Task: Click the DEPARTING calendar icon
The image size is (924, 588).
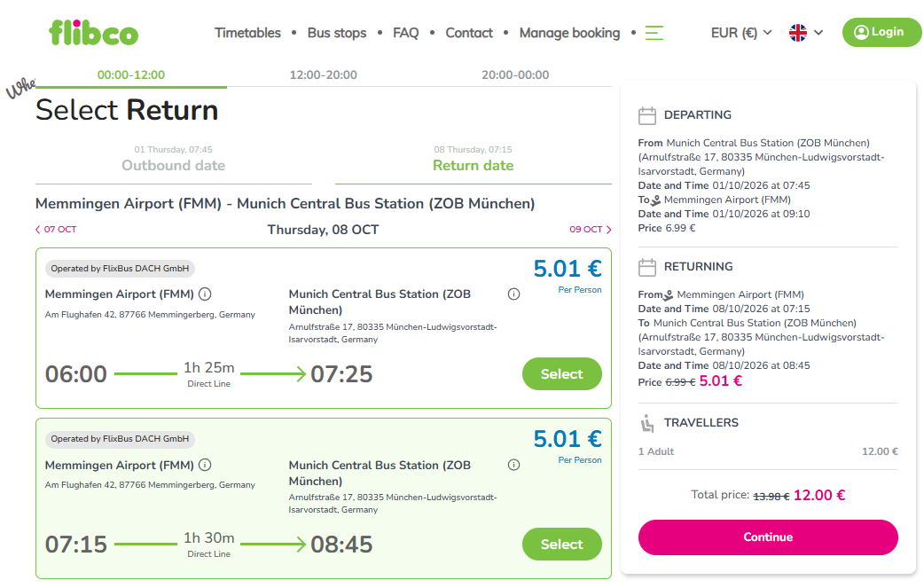Action: point(647,115)
